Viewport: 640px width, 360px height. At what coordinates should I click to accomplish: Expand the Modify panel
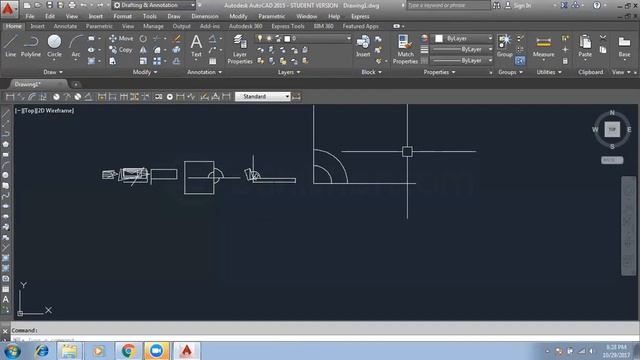[x=145, y=72]
